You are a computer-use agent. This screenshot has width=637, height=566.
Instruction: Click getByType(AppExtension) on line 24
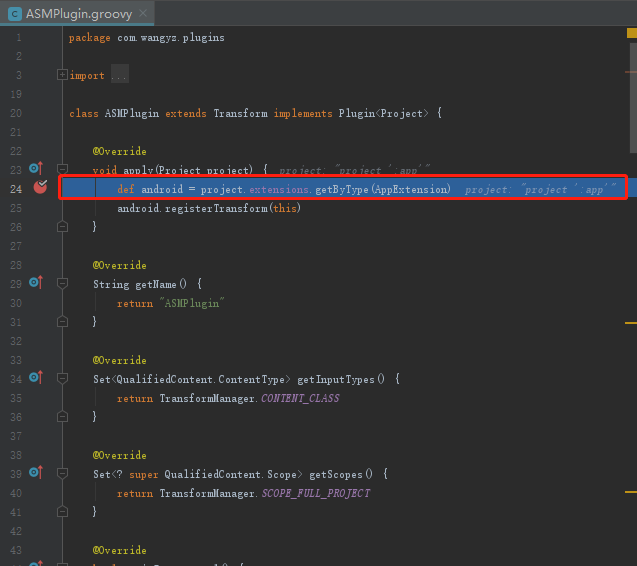[x=383, y=189]
